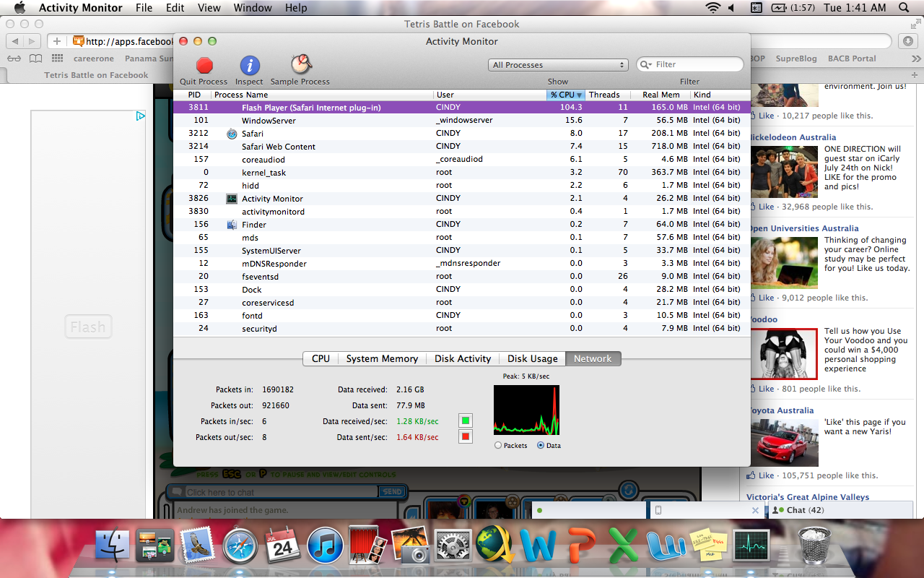The height and width of the screenshot is (578, 924).
Task: Select the Network tab
Action: [593, 358]
